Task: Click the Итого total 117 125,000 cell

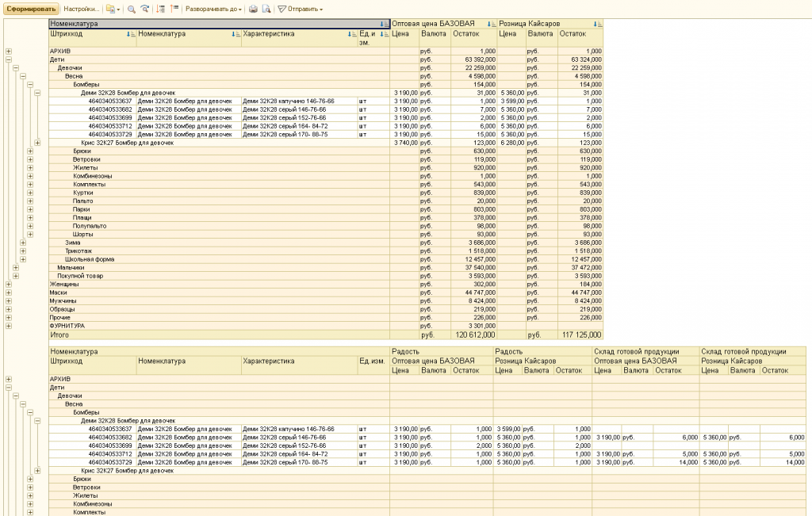Action: tap(580, 334)
